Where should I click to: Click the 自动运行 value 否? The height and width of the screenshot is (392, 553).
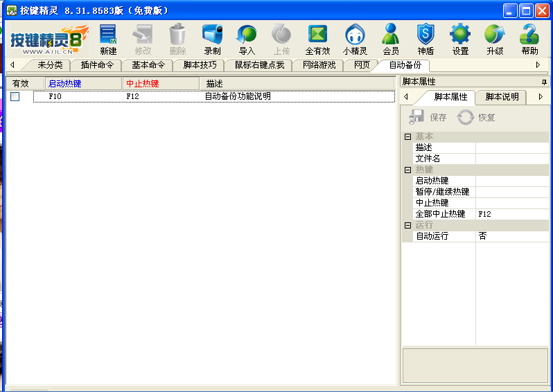(512, 236)
